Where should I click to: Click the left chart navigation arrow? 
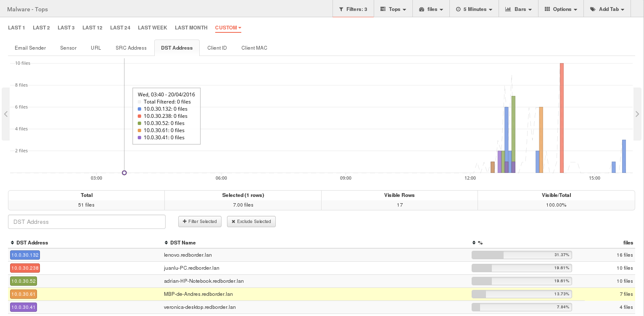pos(5,114)
